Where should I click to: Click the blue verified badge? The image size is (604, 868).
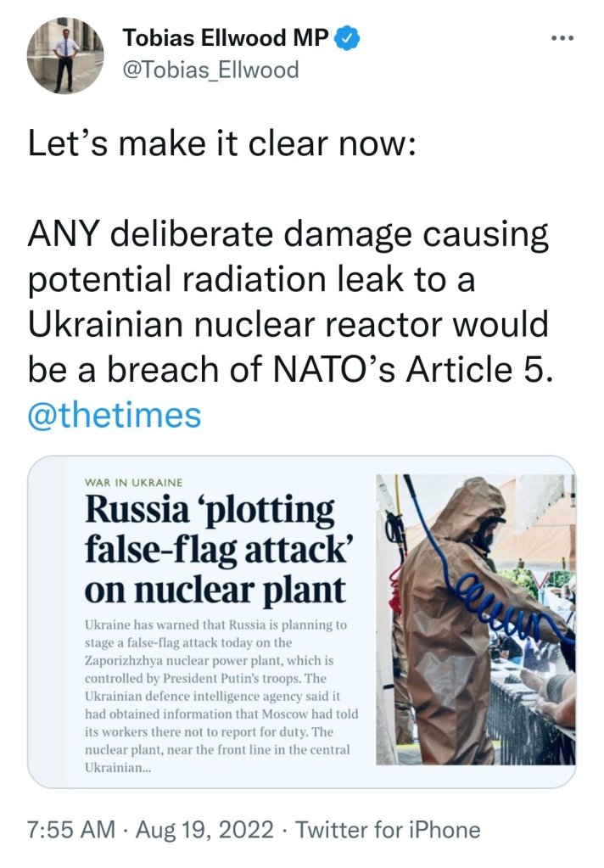click(x=349, y=37)
